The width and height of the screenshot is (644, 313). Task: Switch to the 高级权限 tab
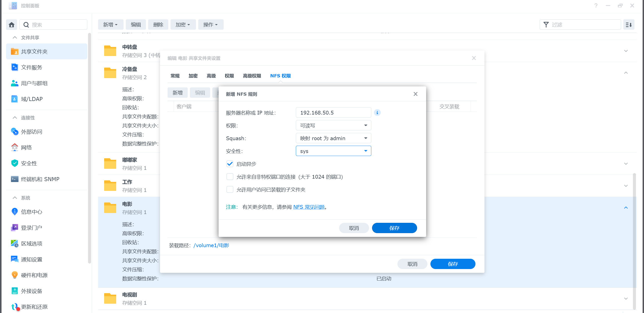252,76
